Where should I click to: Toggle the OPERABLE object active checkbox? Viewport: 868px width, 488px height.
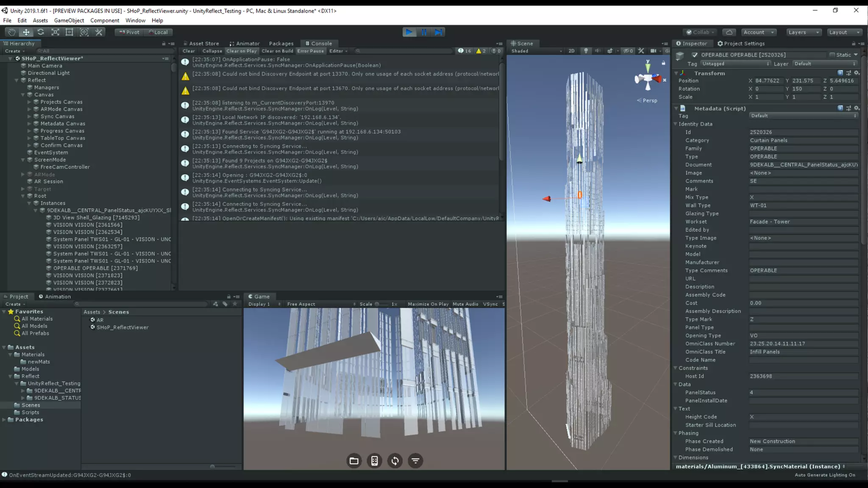pyautogui.click(x=694, y=55)
